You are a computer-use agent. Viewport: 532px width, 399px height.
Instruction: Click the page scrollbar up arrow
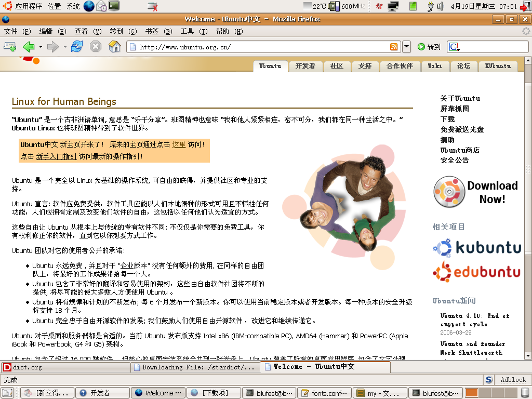point(528,60)
